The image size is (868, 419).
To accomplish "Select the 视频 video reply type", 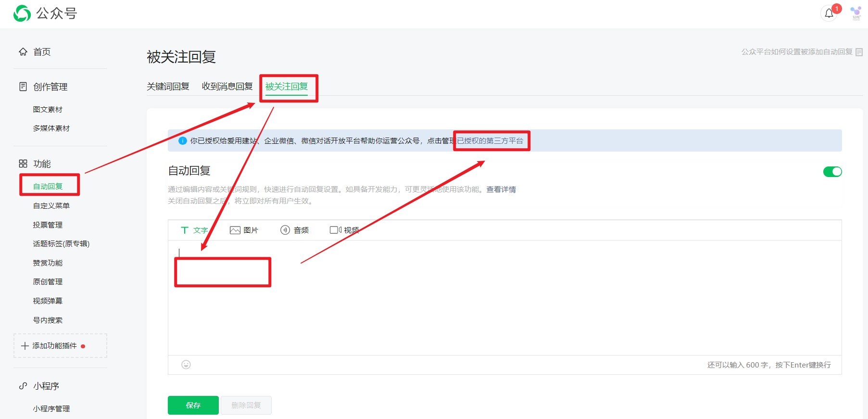I will (x=344, y=230).
